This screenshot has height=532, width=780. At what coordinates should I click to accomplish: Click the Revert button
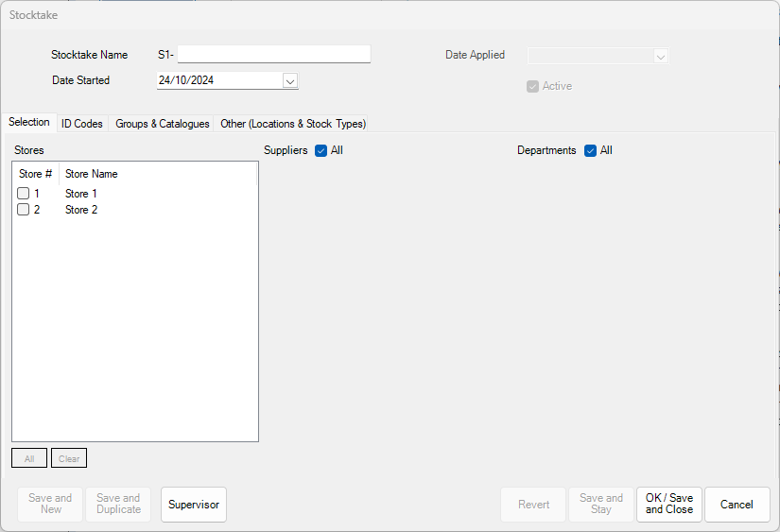[x=533, y=505]
